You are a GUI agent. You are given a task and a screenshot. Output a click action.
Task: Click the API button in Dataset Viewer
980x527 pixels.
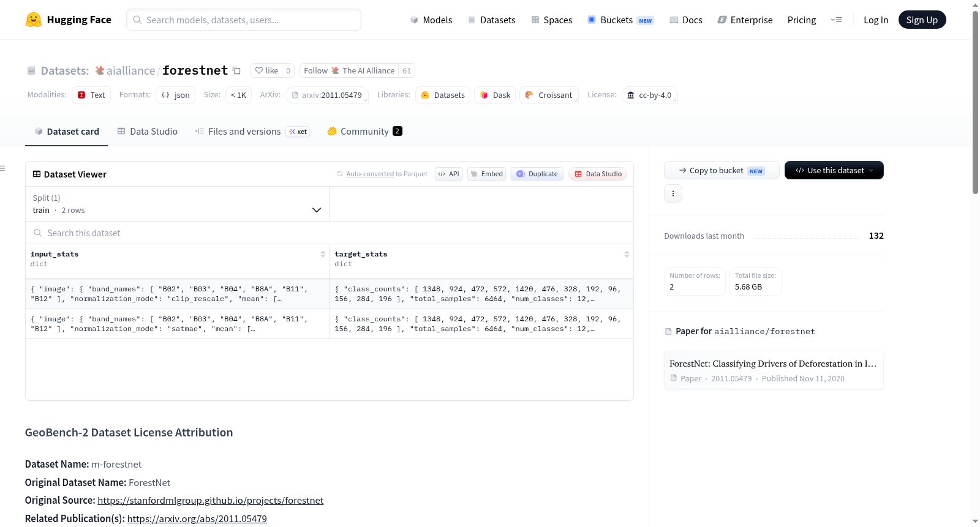click(448, 174)
